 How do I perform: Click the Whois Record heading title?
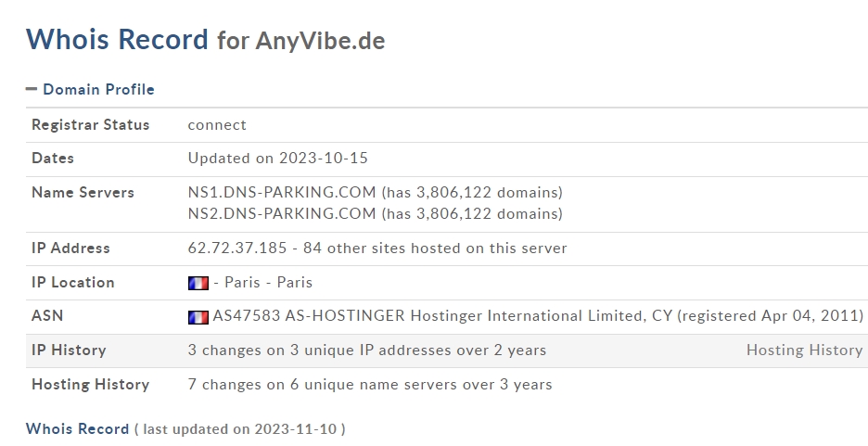point(117,39)
